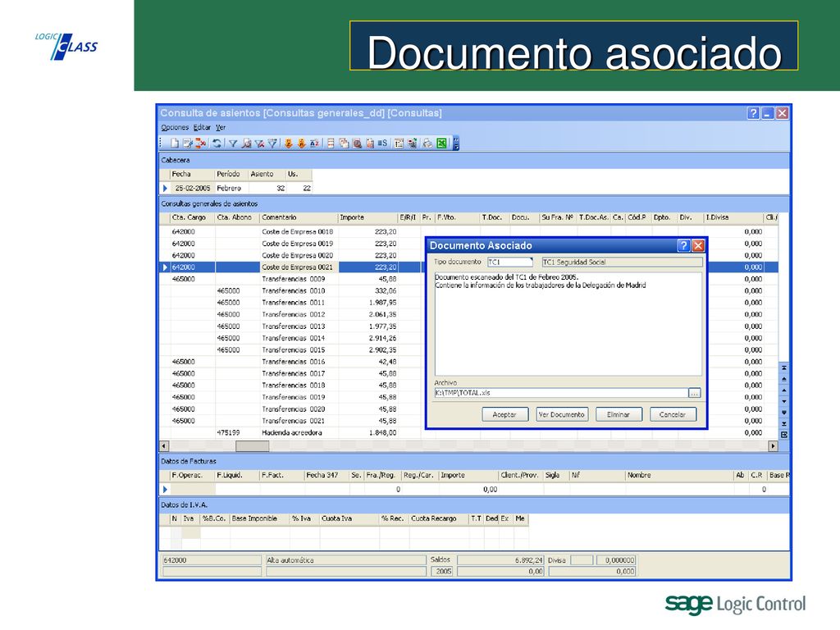Click the Importe header in the entries grid
Viewport: 840px width, 630px height.
click(368, 217)
